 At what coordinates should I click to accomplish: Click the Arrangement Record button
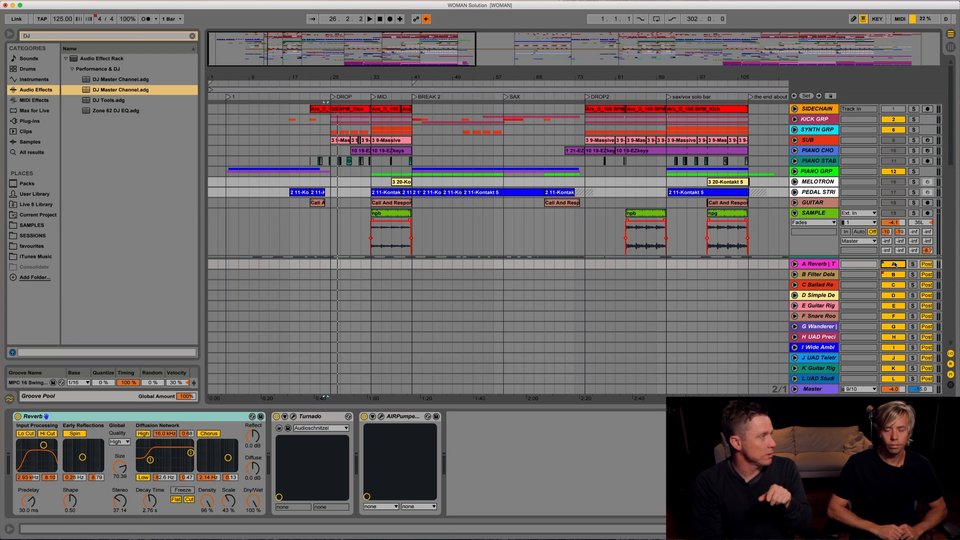pyautogui.click(x=389, y=19)
